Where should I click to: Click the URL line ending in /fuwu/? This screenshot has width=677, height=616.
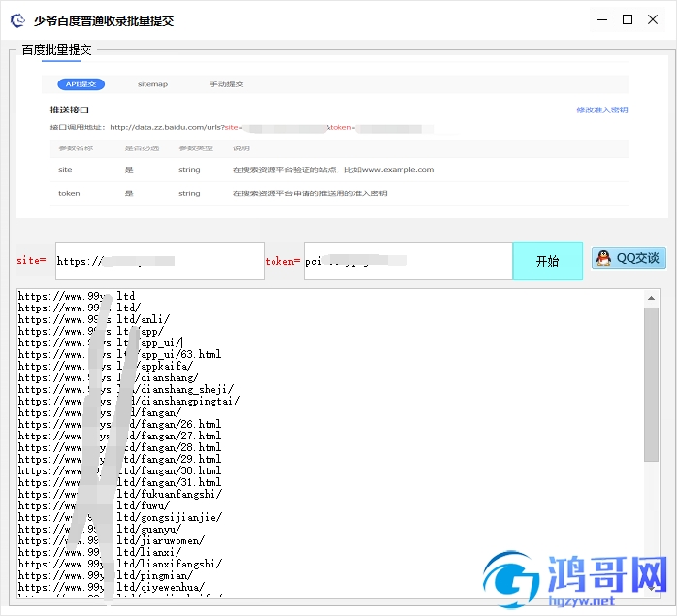tap(94, 506)
